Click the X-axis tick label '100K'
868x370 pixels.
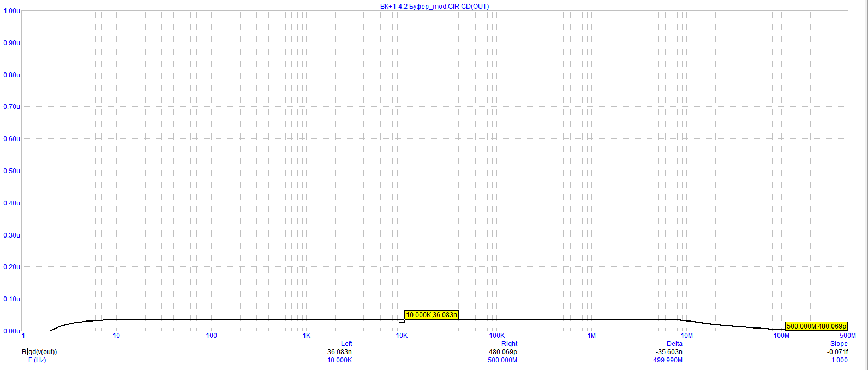[496, 336]
